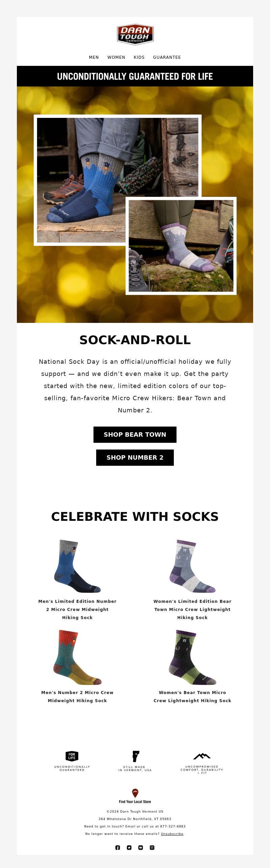
Task: Open the Twitter social icon
Action: (129, 847)
